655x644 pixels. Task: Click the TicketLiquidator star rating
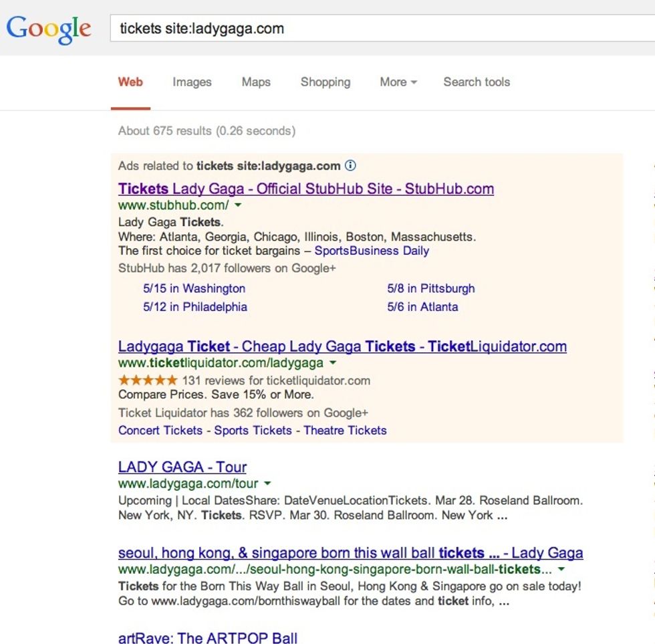148,380
